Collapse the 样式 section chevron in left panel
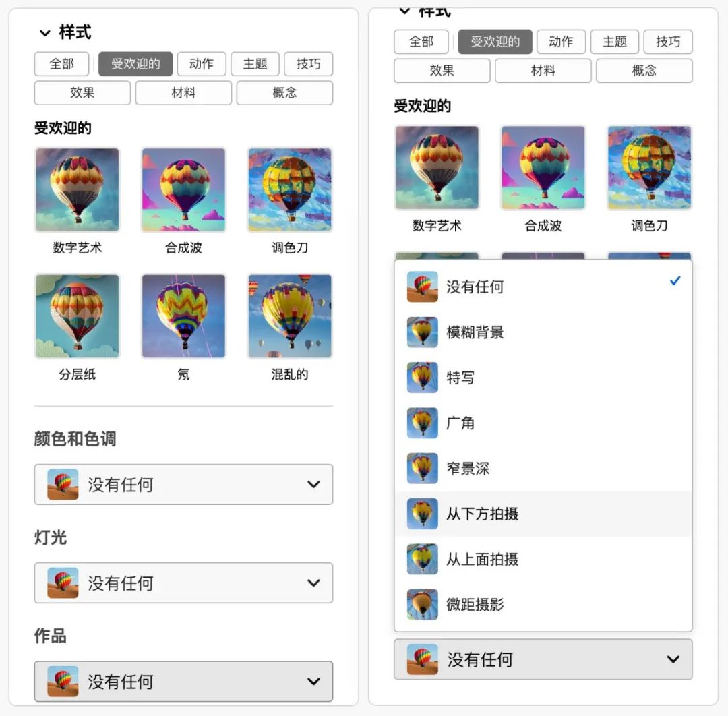The width and height of the screenshot is (728, 716). tap(45, 33)
